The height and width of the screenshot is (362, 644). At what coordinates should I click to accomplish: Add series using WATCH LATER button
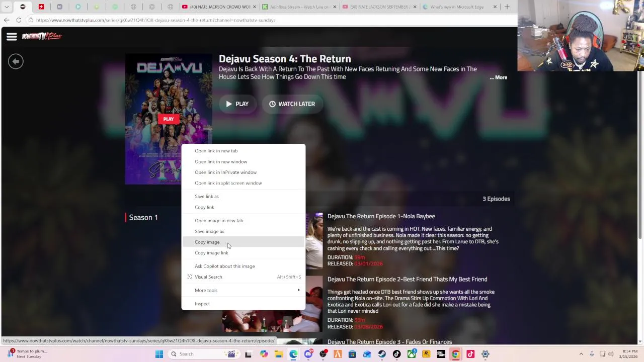[x=292, y=104]
